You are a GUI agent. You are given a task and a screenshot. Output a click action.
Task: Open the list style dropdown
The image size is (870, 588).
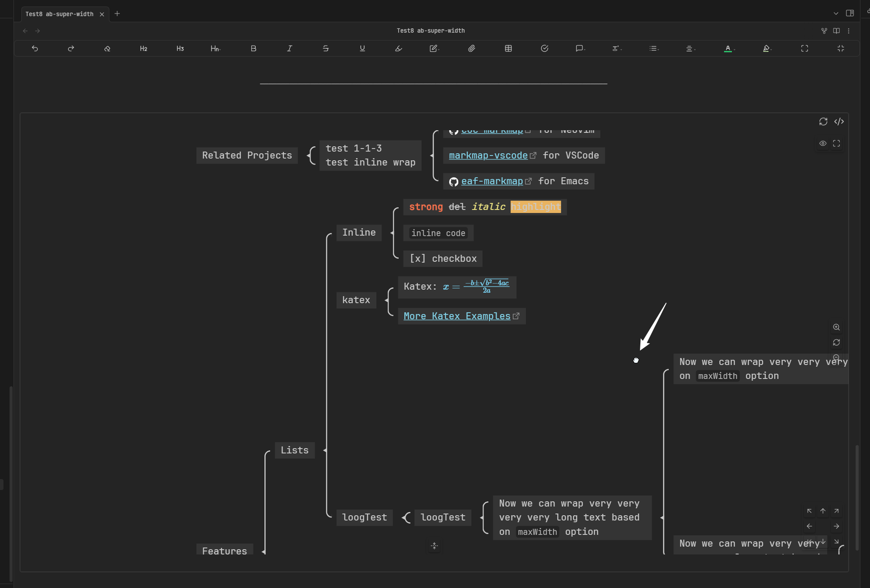pyautogui.click(x=653, y=48)
